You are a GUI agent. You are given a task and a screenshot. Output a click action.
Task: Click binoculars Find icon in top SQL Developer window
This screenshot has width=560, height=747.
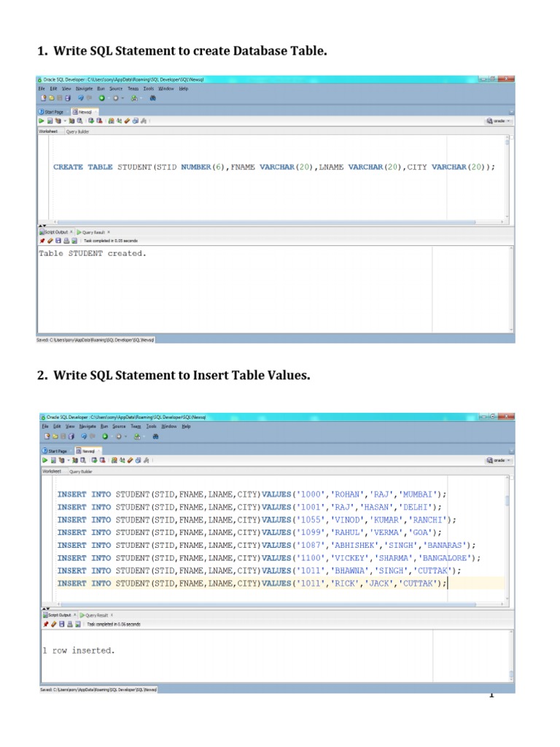click(153, 98)
